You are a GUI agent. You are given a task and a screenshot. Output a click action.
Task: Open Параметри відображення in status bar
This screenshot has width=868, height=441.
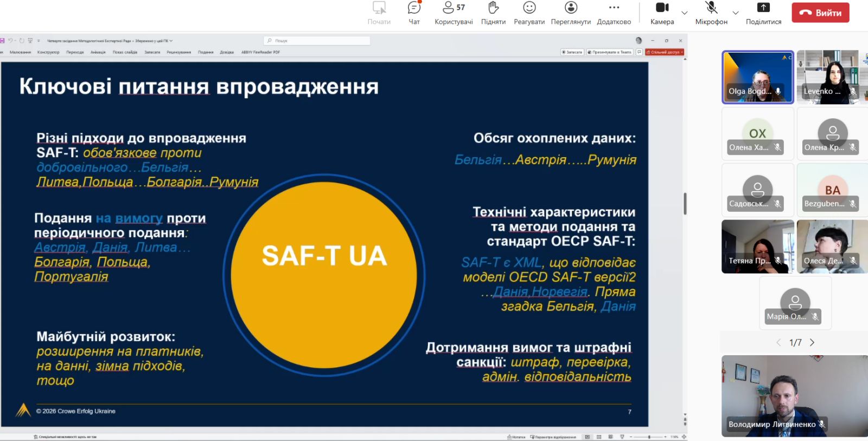pyautogui.click(x=553, y=437)
